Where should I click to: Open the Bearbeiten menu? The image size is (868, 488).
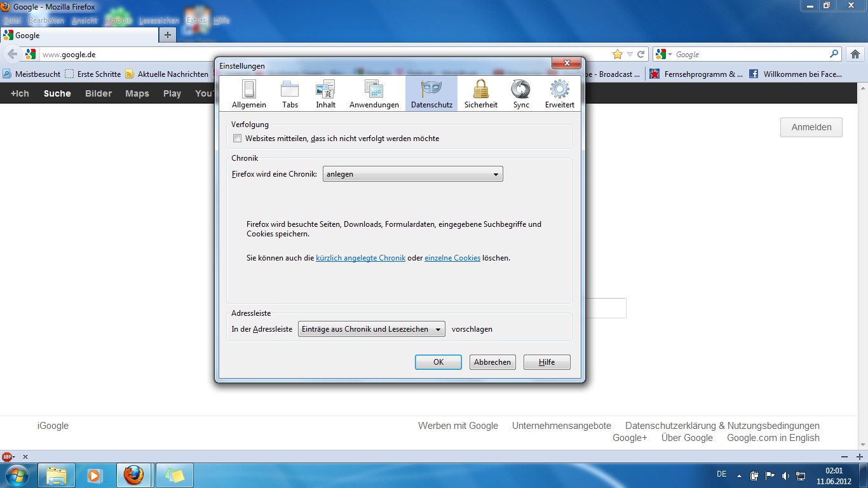46,20
